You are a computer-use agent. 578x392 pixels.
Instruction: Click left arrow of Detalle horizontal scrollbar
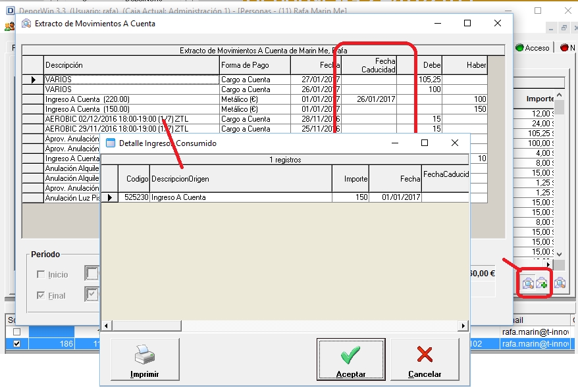(x=107, y=326)
